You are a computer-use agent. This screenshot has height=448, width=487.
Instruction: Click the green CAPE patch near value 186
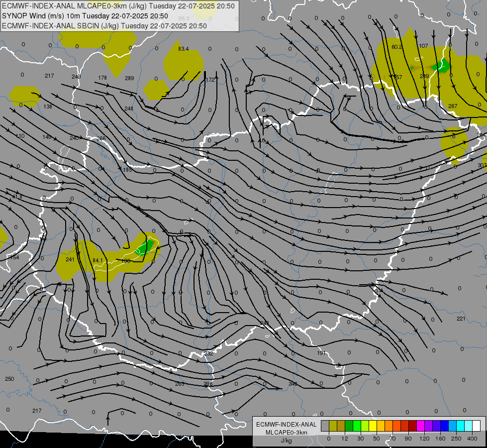coord(145,247)
